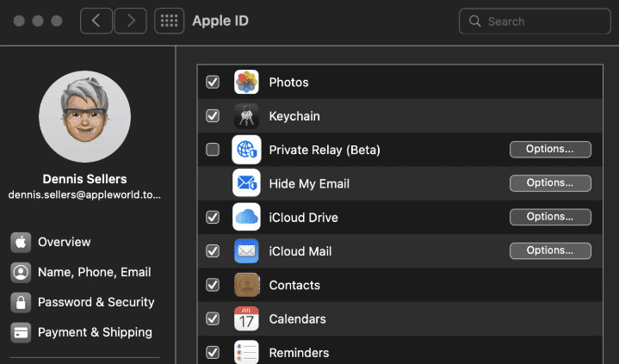Screen dimensions: 619x364
Task: Select Name, Phone, Email in sidebar
Action: point(94,272)
